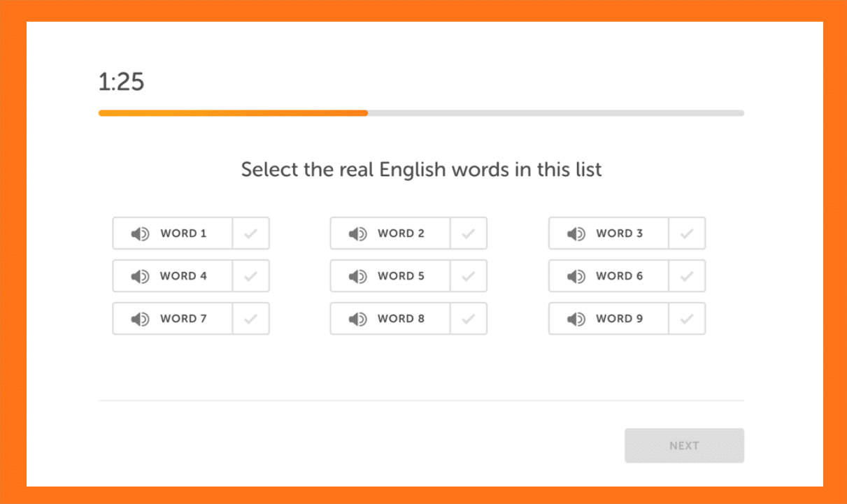
Task: Click the 1:25 countdown timer text
Action: [121, 82]
